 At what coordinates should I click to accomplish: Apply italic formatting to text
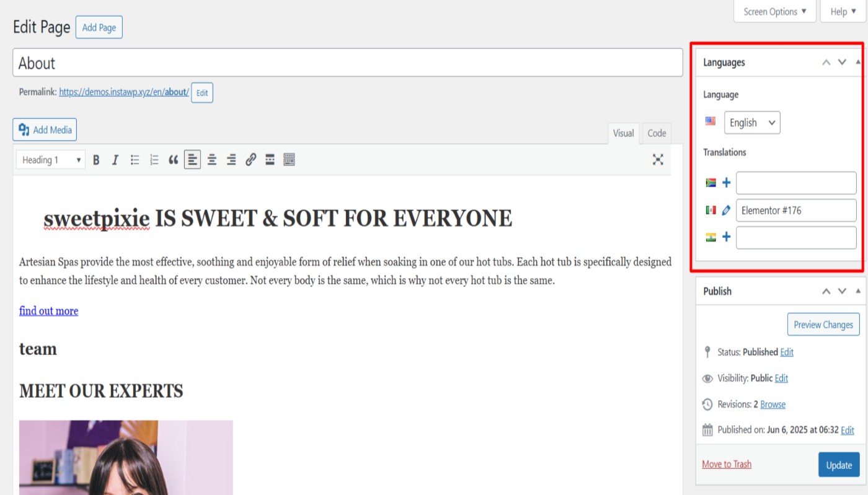[115, 160]
